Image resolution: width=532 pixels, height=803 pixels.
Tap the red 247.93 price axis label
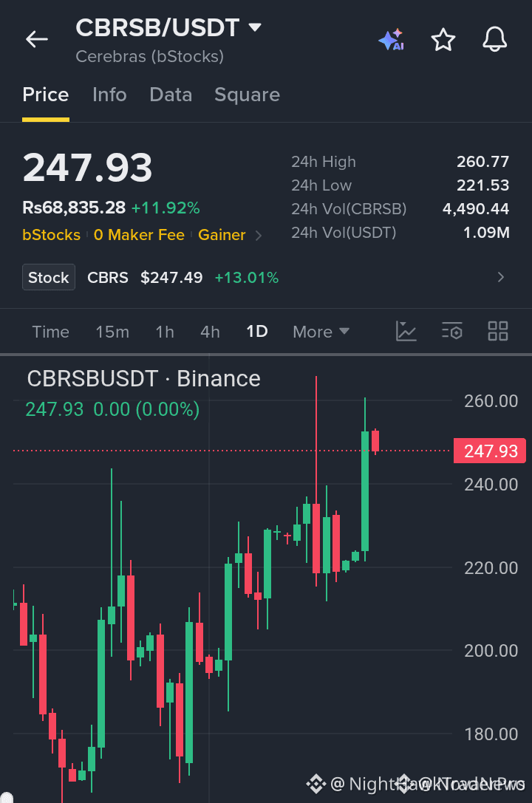pos(489,451)
